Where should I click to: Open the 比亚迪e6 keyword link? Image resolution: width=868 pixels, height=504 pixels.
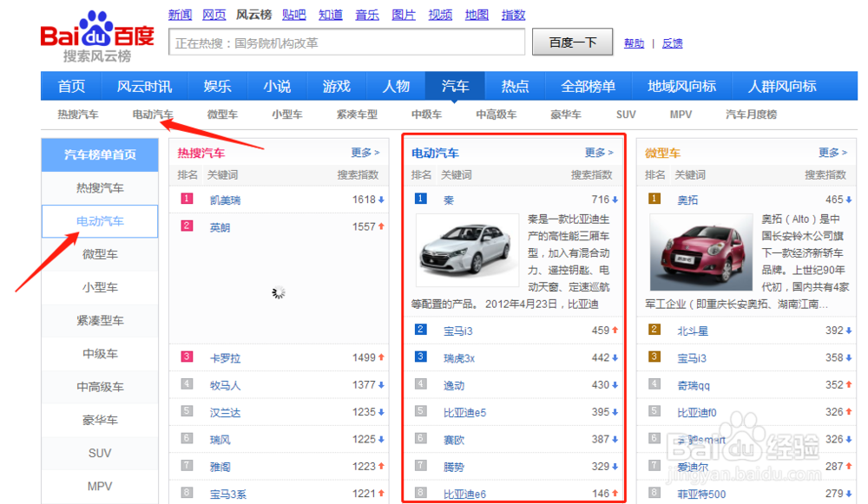tap(465, 494)
